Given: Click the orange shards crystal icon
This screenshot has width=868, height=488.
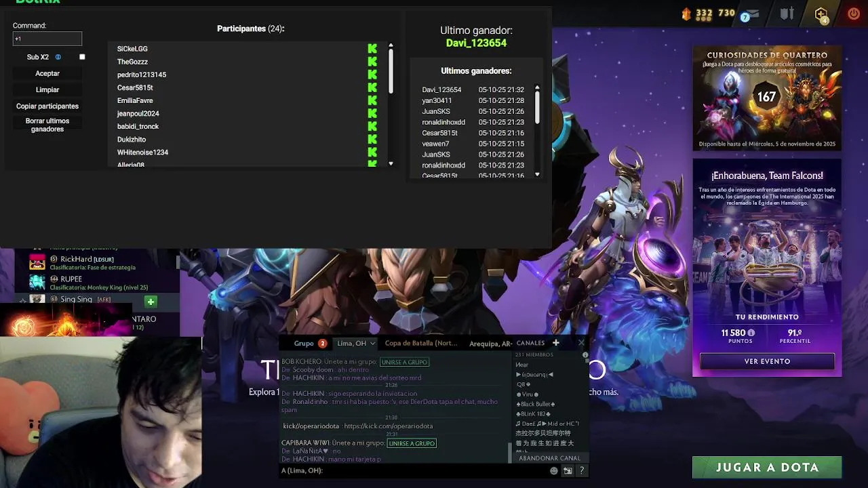Looking at the screenshot, I should [686, 14].
